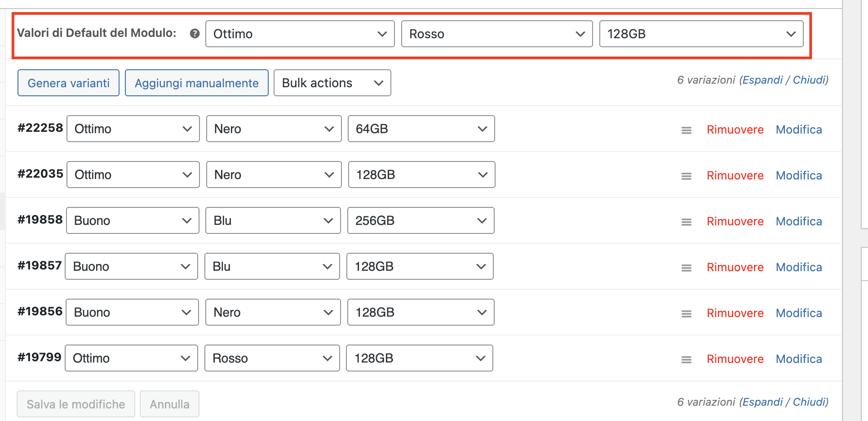Click the Valori di Default del Modulo label
This screenshot has width=868, height=421.
pos(97,33)
